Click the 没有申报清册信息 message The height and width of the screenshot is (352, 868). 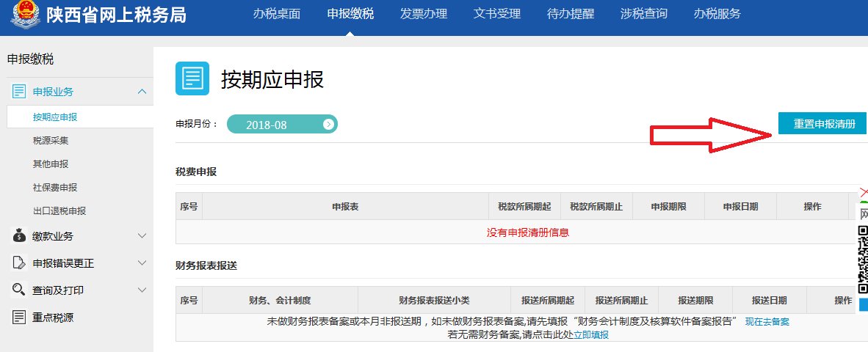[x=528, y=232]
